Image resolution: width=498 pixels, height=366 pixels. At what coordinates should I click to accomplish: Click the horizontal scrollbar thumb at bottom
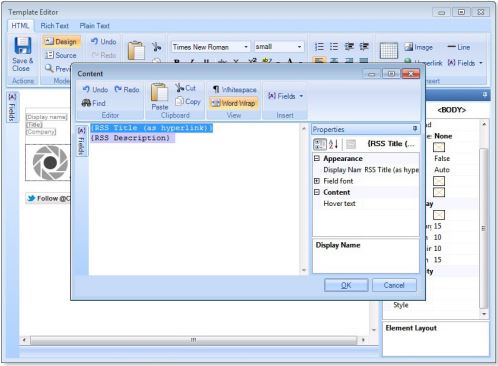pyautogui.click(x=193, y=340)
